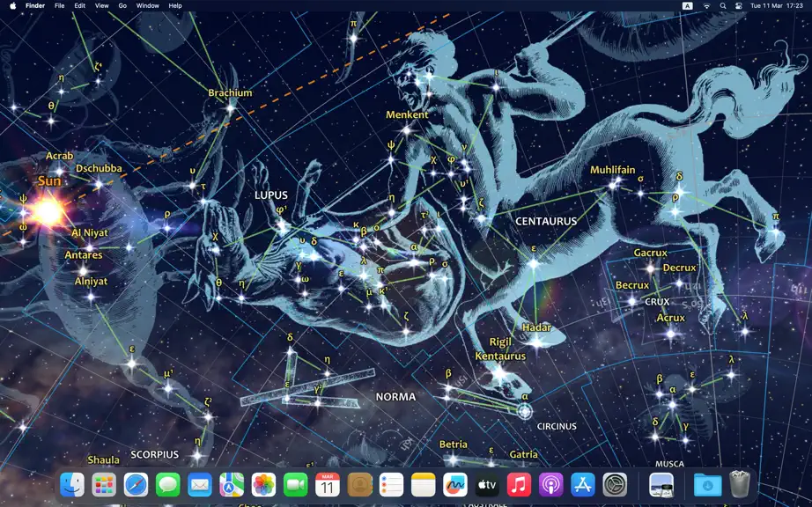Open the Control Center menu bar toggle

point(739,5)
